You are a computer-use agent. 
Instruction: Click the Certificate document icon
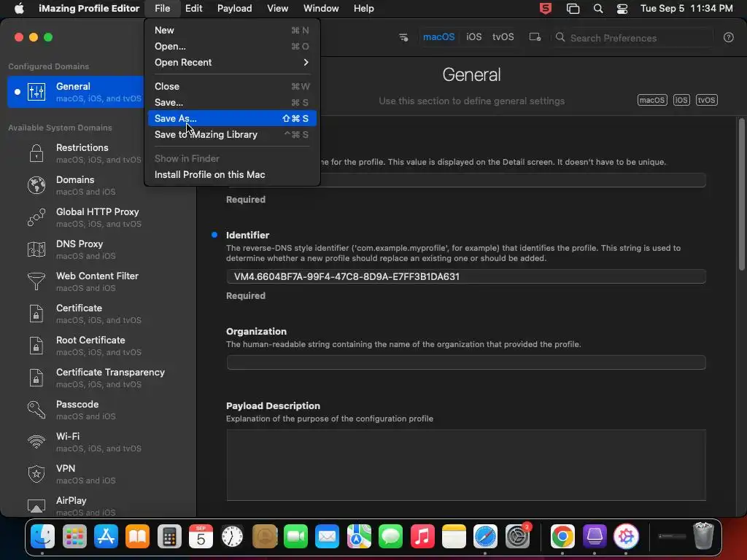[36, 314]
